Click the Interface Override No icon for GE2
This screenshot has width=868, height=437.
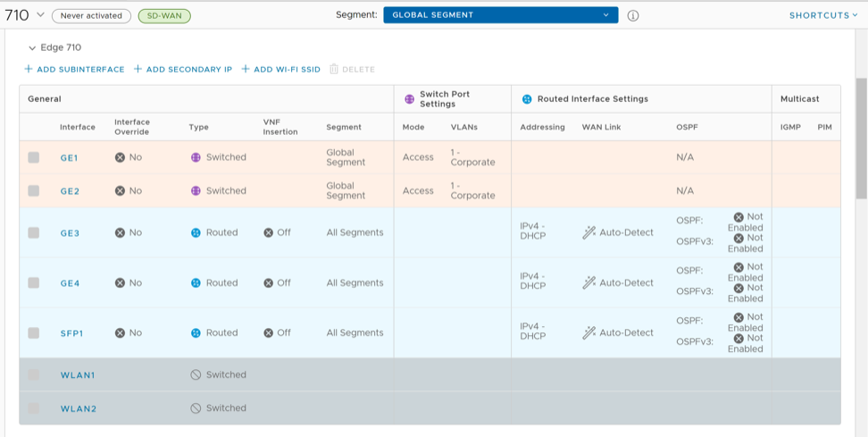120,190
